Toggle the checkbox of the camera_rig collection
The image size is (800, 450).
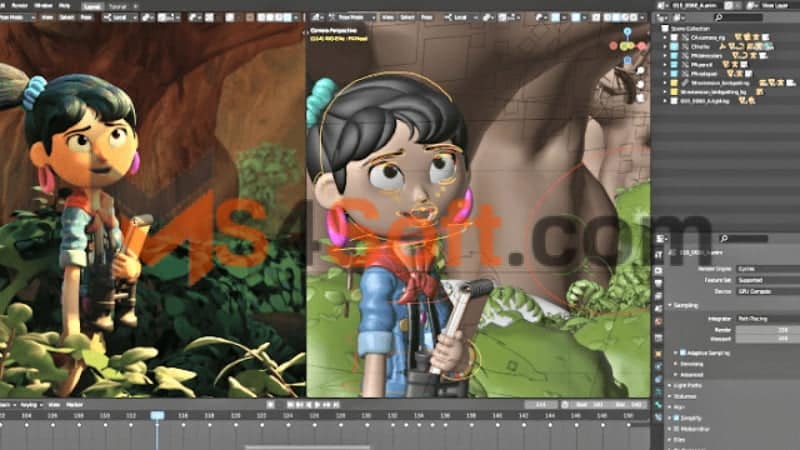pos(674,37)
